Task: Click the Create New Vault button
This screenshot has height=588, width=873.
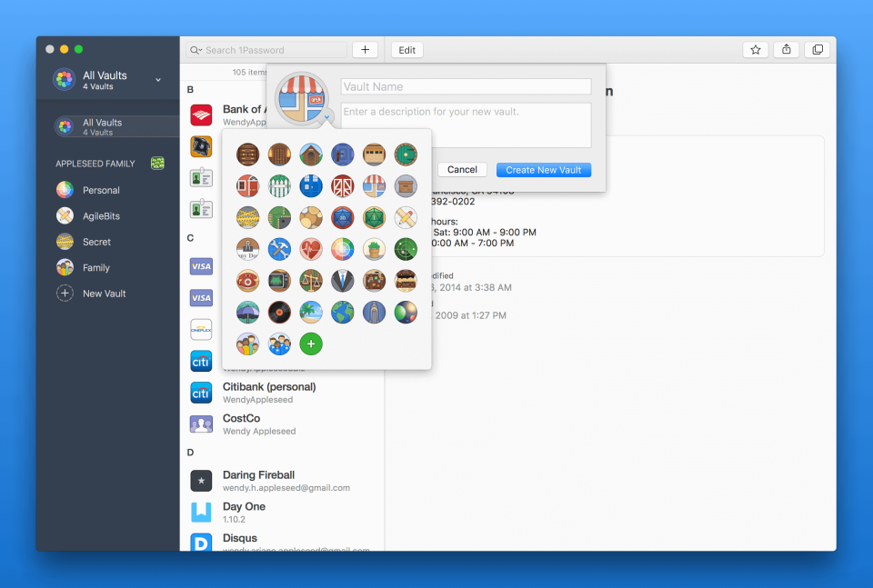Action: [543, 169]
